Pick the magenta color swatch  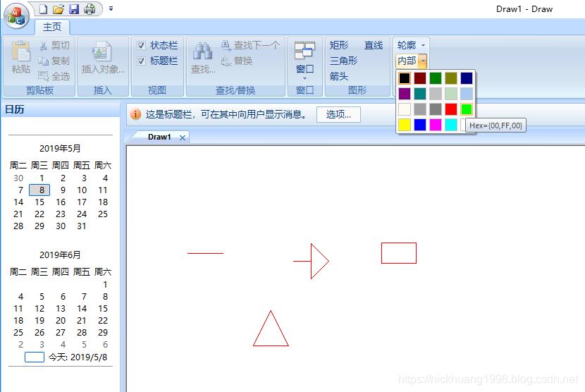436,125
